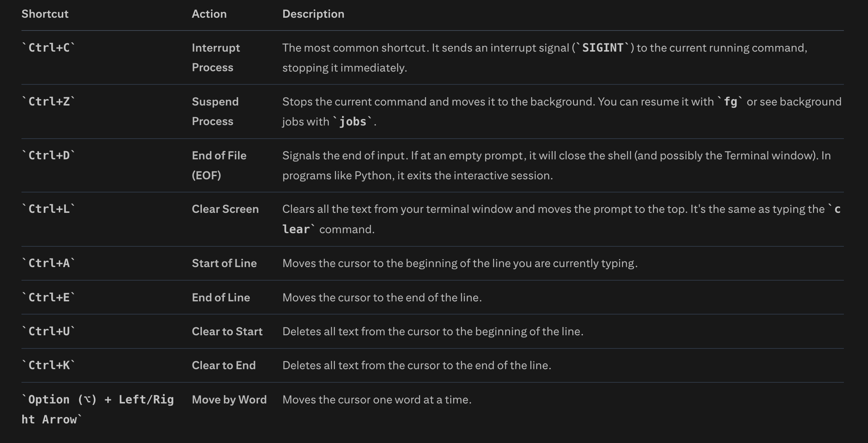This screenshot has width=868, height=443.
Task: Click the Action column header
Action: pos(209,14)
